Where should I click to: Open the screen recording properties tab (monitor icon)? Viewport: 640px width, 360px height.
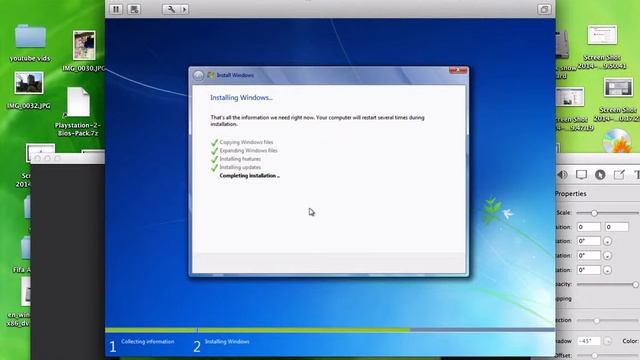tap(581, 175)
